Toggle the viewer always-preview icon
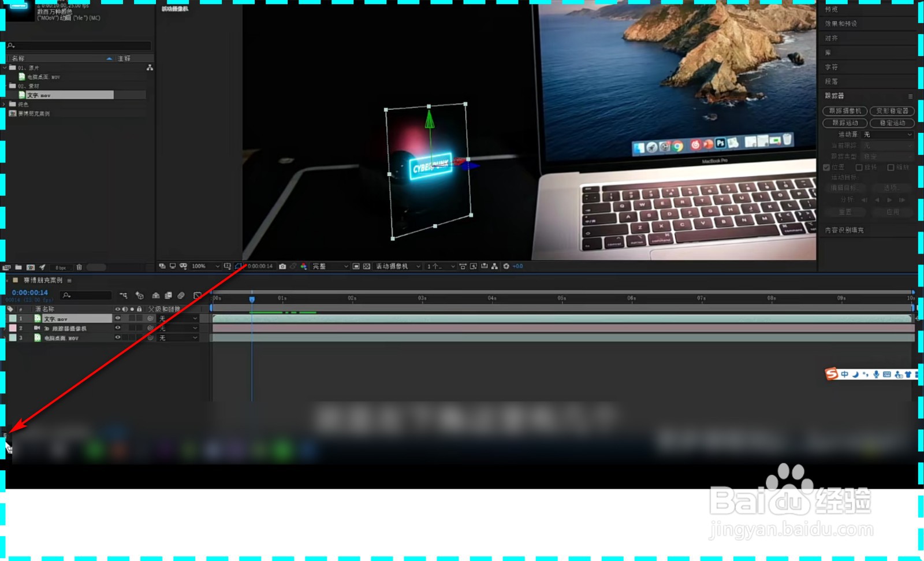Image resolution: width=924 pixels, height=561 pixels. pyautogui.click(x=162, y=266)
